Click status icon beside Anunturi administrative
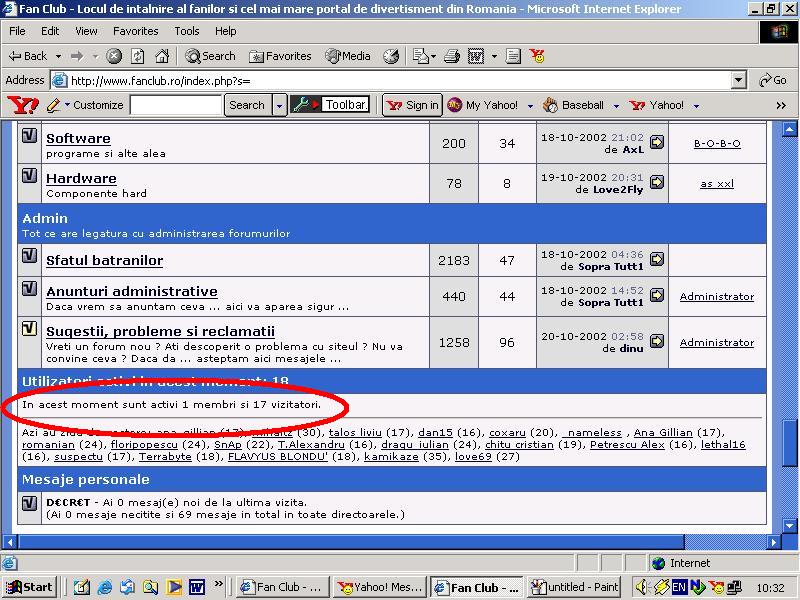 point(30,289)
